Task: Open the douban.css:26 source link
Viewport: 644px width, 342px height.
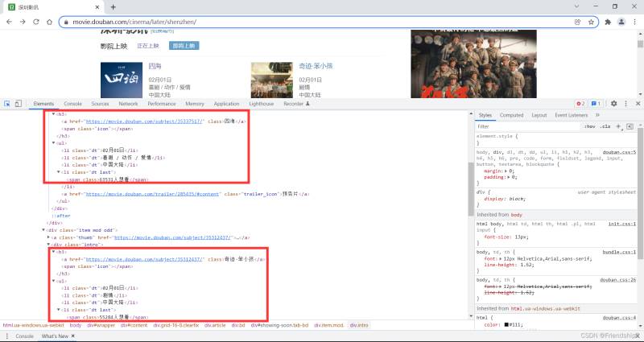Action: tap(617, 280)
